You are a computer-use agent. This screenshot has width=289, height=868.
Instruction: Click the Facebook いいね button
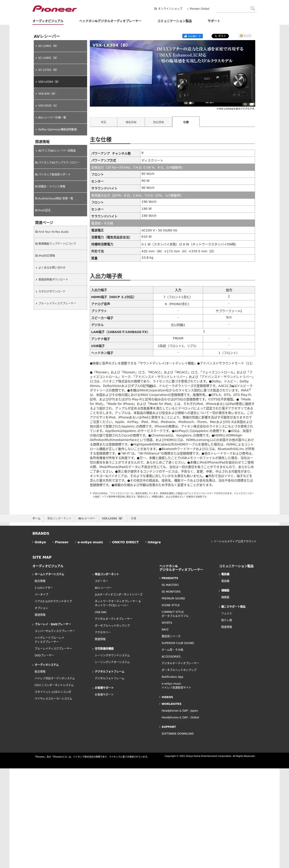[x=192, y=36]
